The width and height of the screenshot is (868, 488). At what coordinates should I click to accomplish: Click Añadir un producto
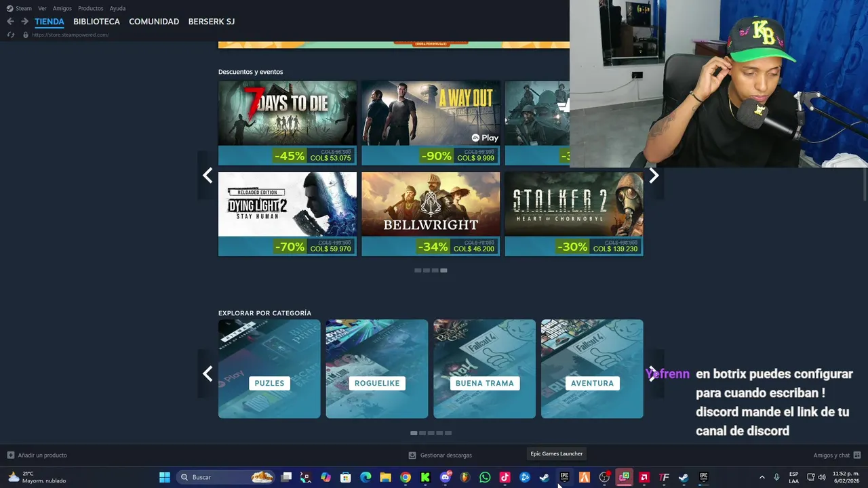coord(37,455)
